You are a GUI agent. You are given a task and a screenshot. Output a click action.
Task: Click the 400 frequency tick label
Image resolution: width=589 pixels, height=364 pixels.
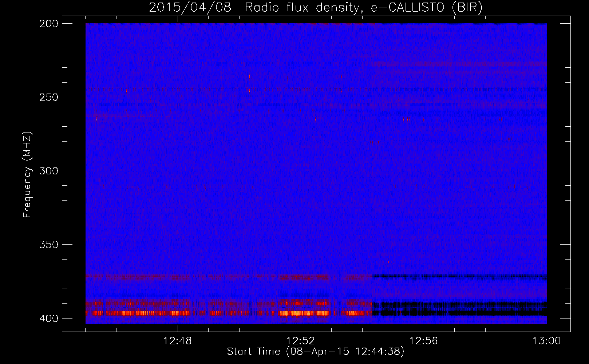coord(49,318)
